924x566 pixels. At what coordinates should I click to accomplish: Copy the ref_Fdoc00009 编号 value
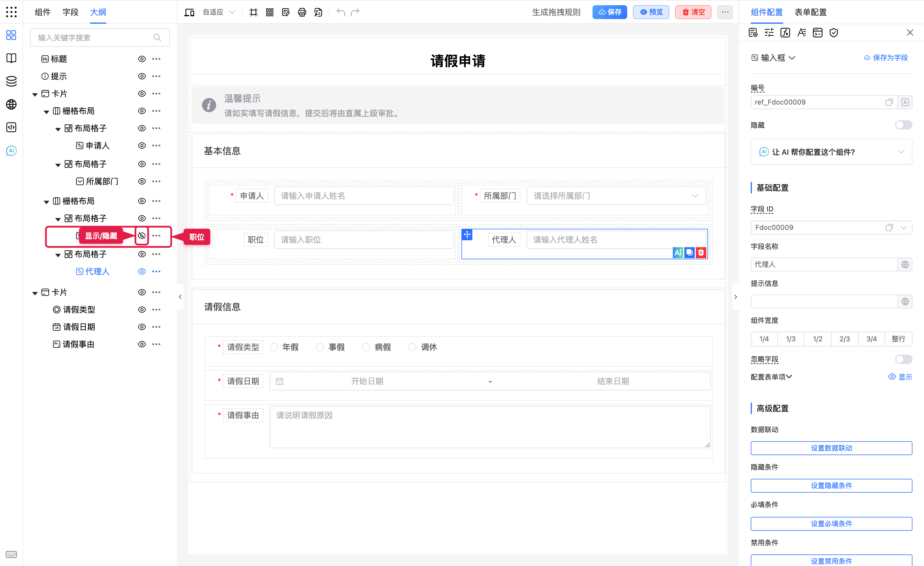pyautogui.click(x=889, y=103)
